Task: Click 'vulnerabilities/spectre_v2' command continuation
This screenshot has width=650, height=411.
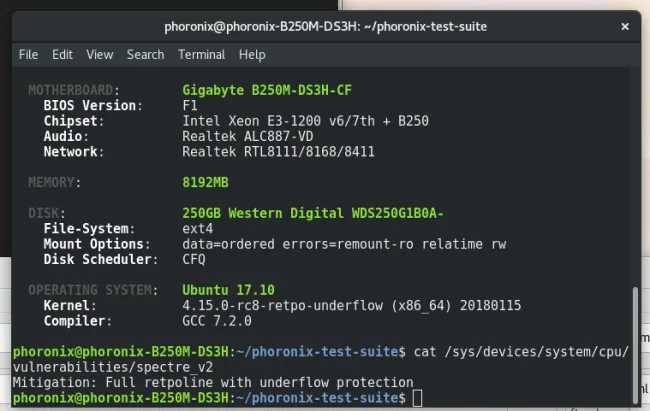Action: click(x=113, y=367)
